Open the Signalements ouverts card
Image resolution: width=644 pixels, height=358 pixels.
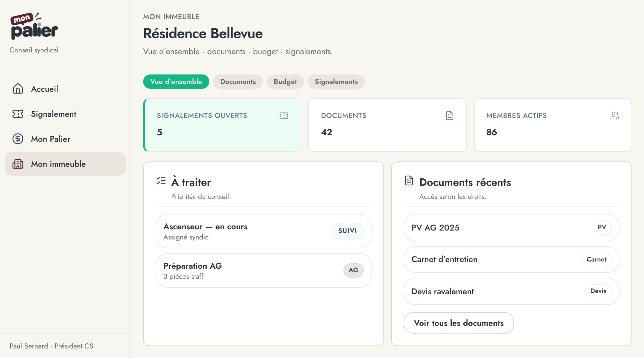click(222, 125)
